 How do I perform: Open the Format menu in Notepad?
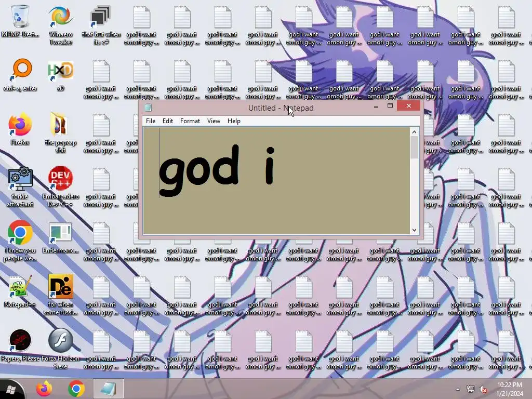pos(190,121)
